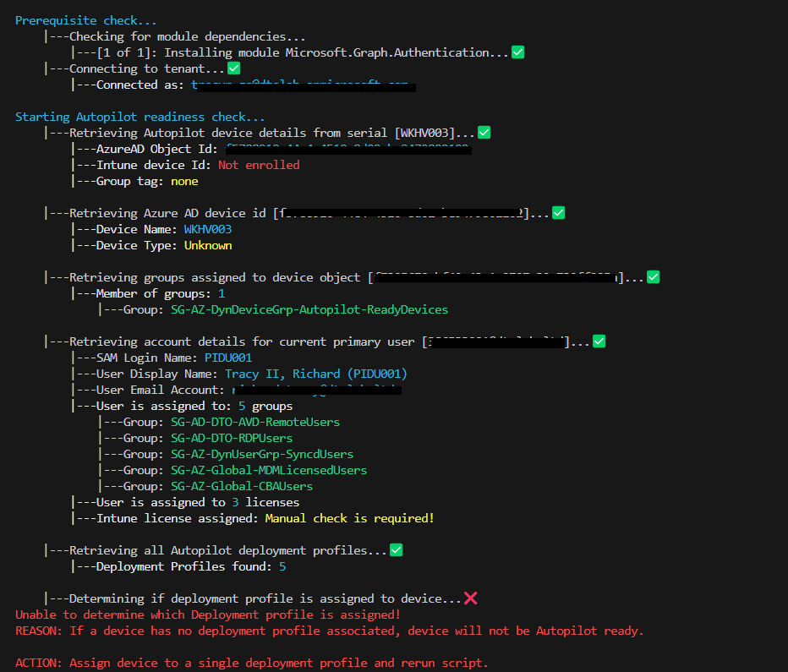Viewport: 788px width, 672px height.
Task: Click the SAM Login Name value PIDU001
Action: click(x=228, y=358)
